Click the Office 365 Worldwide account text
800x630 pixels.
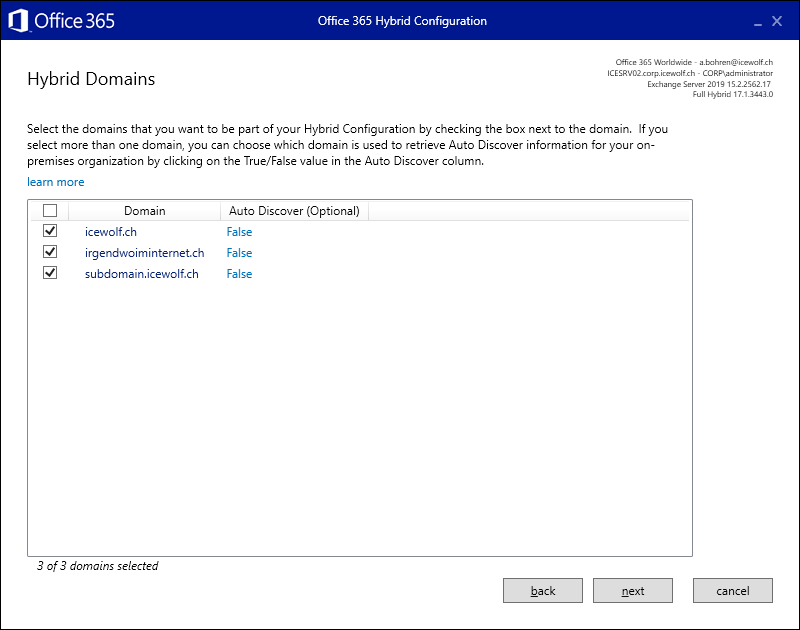pos(694,62)
